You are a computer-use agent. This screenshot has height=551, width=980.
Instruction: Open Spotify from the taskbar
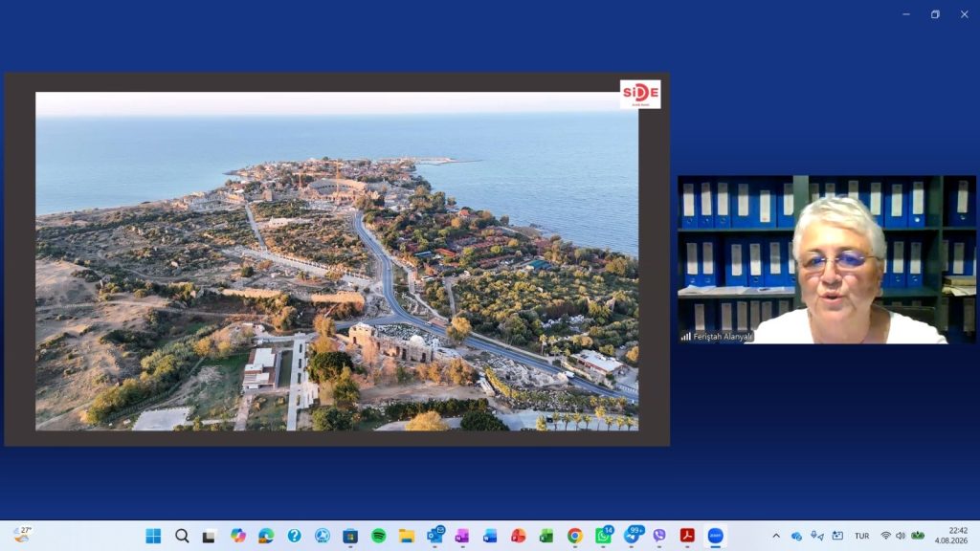[378, 536]
